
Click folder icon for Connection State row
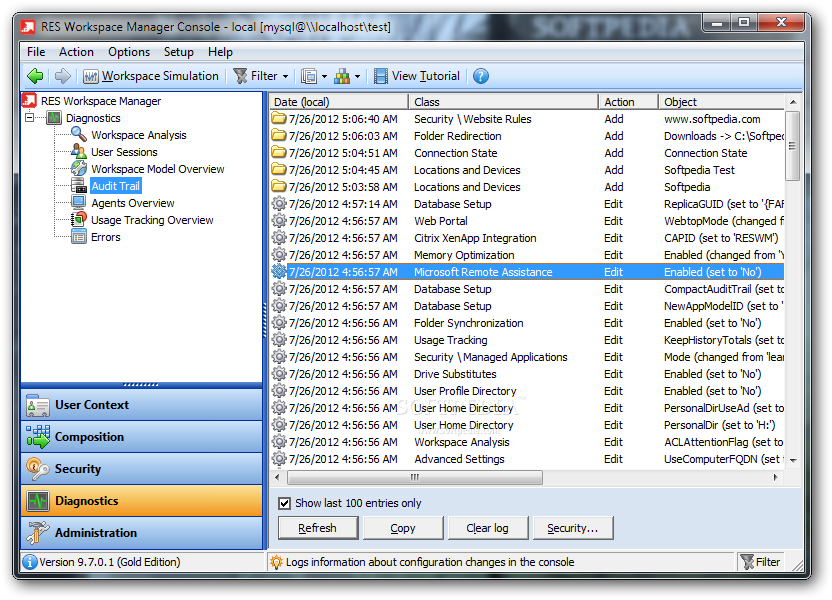[x=279, y=152]
